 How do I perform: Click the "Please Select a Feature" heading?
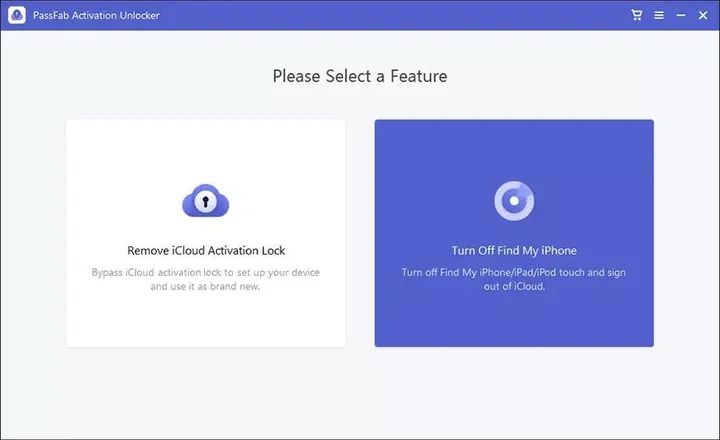pyautogui.click(x=360, y=76)
